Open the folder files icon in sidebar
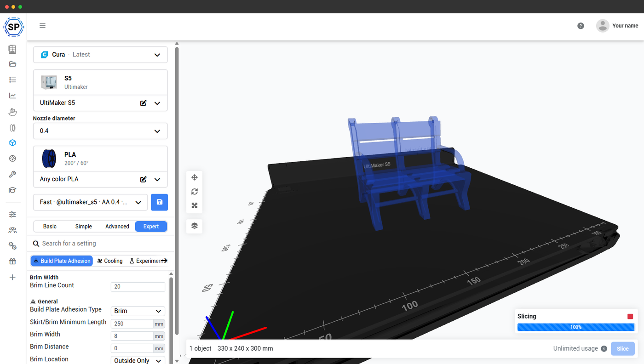The image size is (644, 364). (12, 64)
